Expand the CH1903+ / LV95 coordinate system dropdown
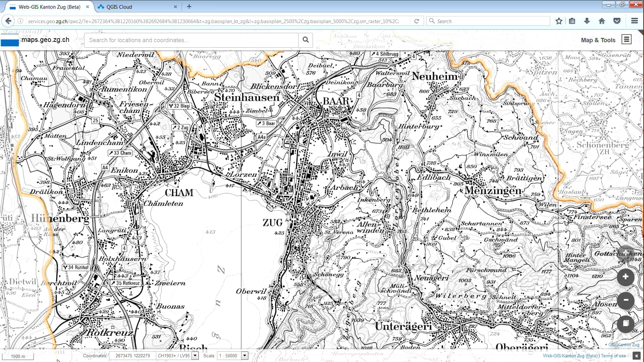 (195, 356)
